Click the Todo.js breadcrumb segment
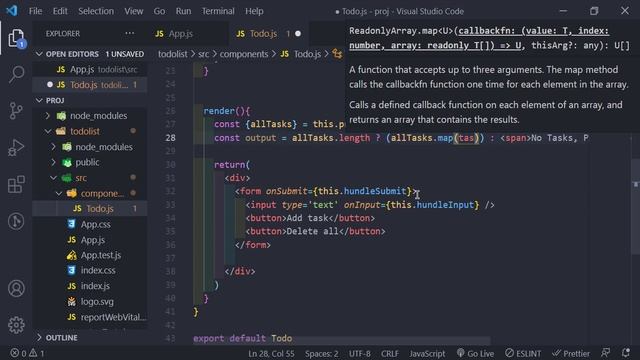Image resolution: width=640 pixels, height=360 pixels. coord(301,54)
